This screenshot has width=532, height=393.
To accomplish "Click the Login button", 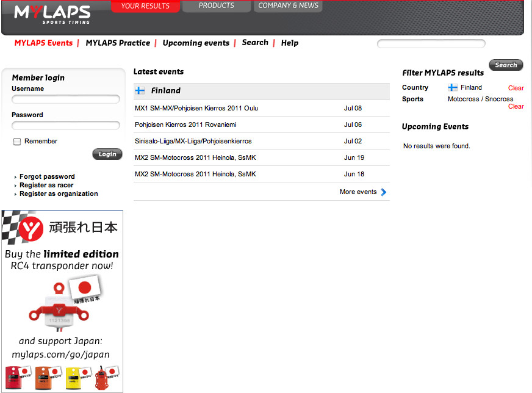I will tap(107, 154).
